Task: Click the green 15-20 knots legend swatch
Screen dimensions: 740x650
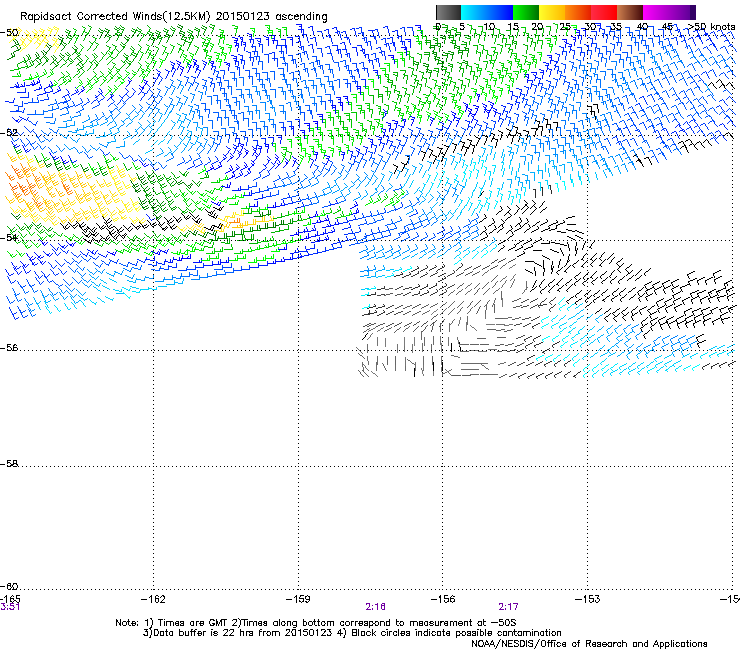Action: pos(526,12)
